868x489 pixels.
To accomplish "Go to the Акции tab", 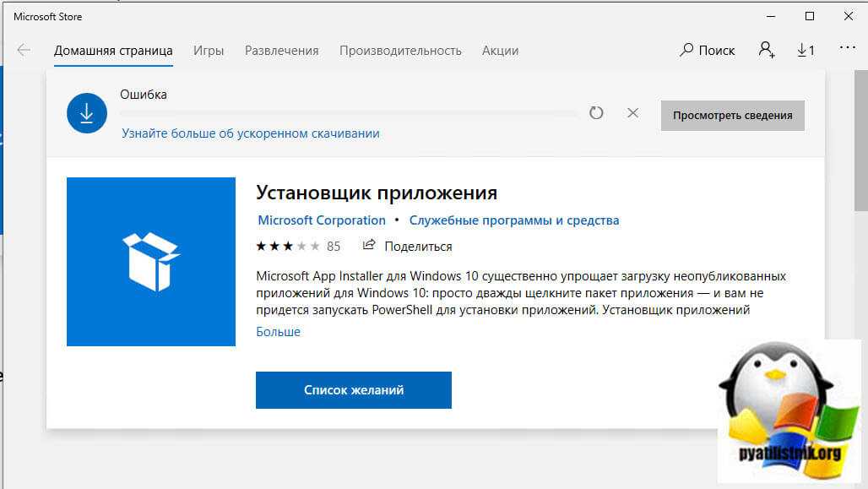I will pyautogui.click(x=500, y=51).
